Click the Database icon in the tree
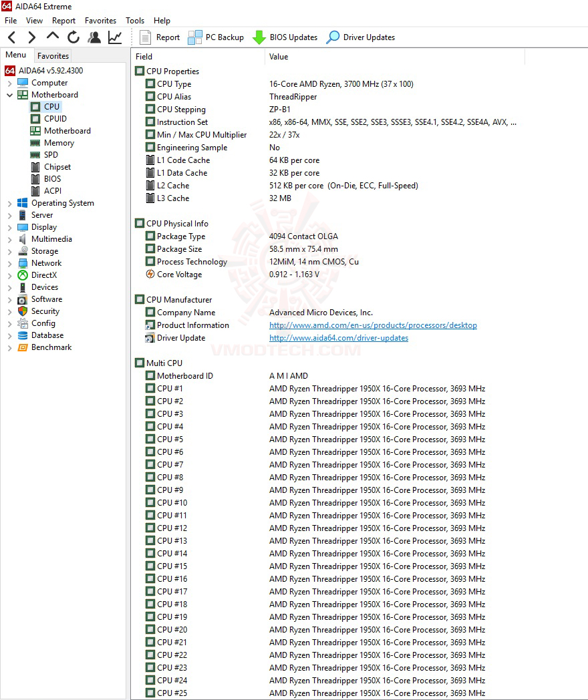Screen dimensions: 588x700 (x=22, y=335)
